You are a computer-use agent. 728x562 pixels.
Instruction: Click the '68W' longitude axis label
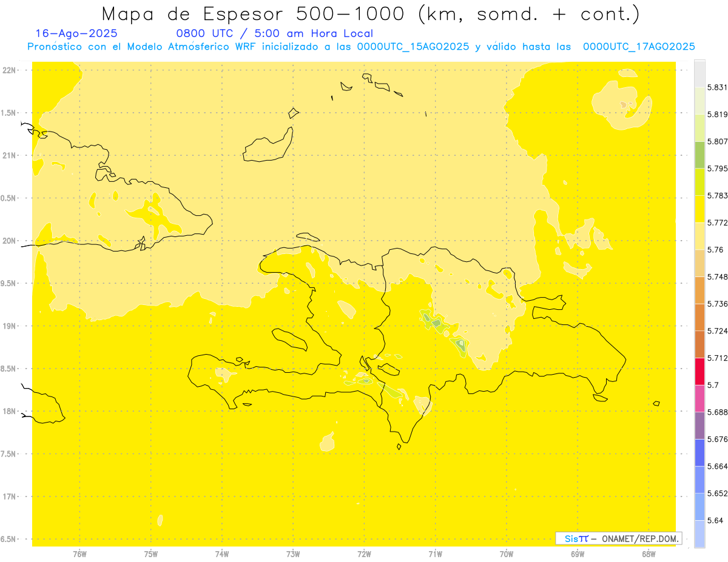tap(649, 554)
